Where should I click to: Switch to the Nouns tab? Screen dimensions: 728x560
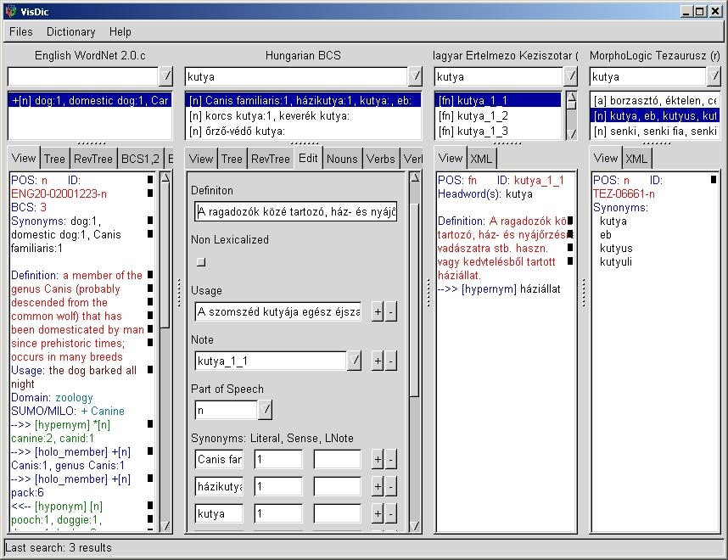342,159
